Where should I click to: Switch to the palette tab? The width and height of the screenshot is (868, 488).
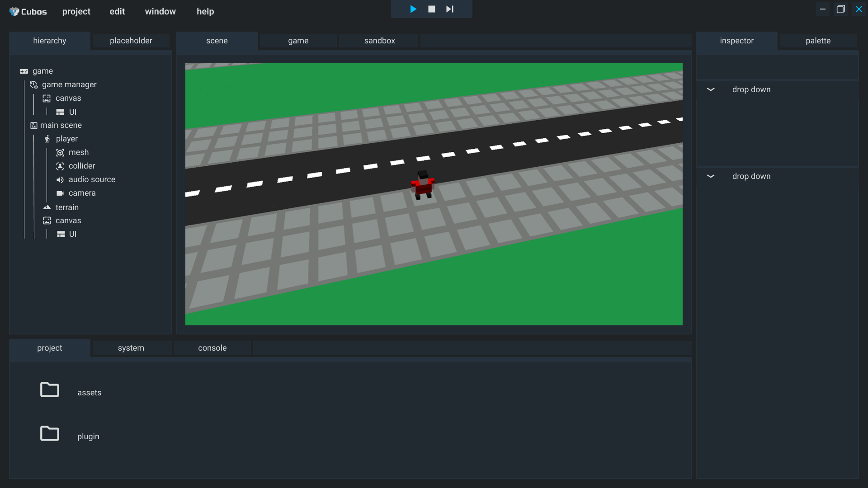point(818,41)
